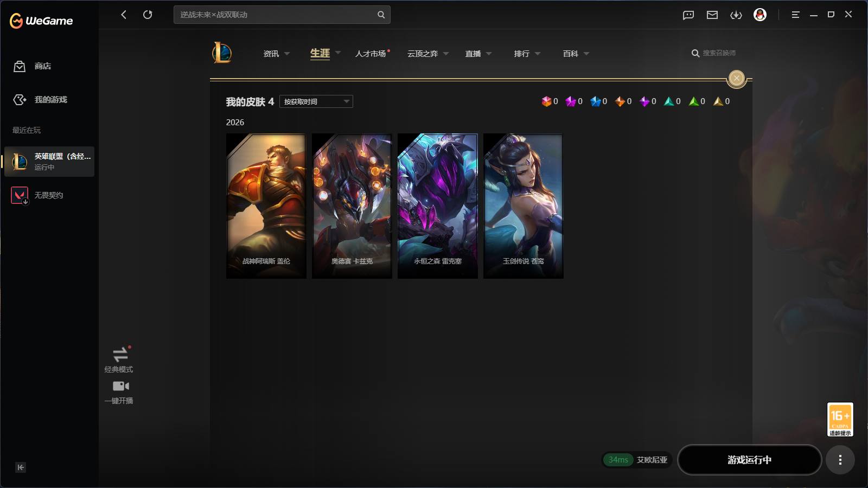Open the mail inbox icon
868x488 pixels.
click(712, 15)
